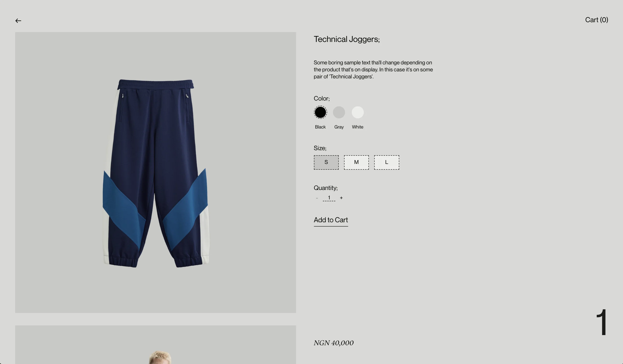The image size is (623, 364).
Task: Select size L option
Action: [387, 162]
